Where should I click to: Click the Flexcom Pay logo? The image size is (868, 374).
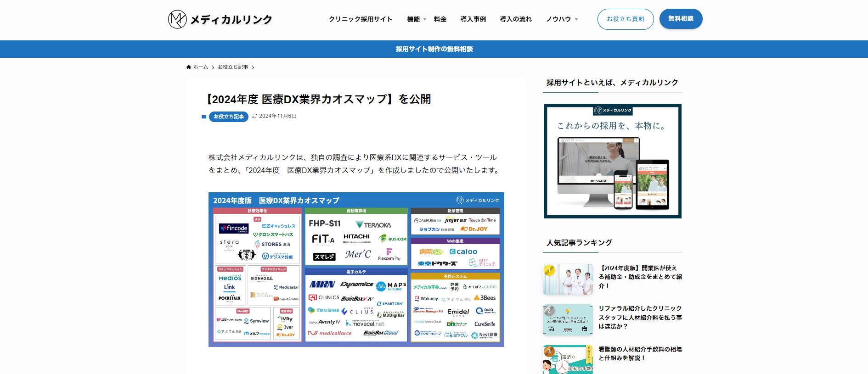coord(389,254)
